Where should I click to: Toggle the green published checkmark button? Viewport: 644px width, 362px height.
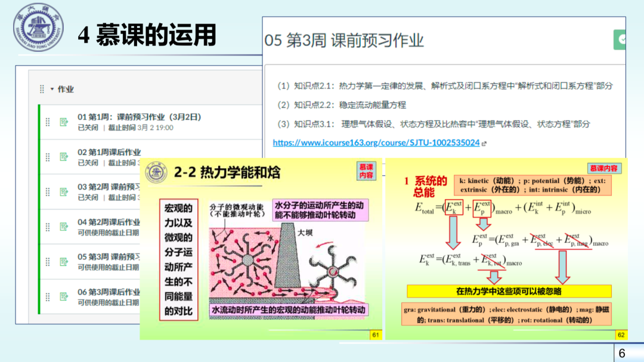(x=620, y=39)
